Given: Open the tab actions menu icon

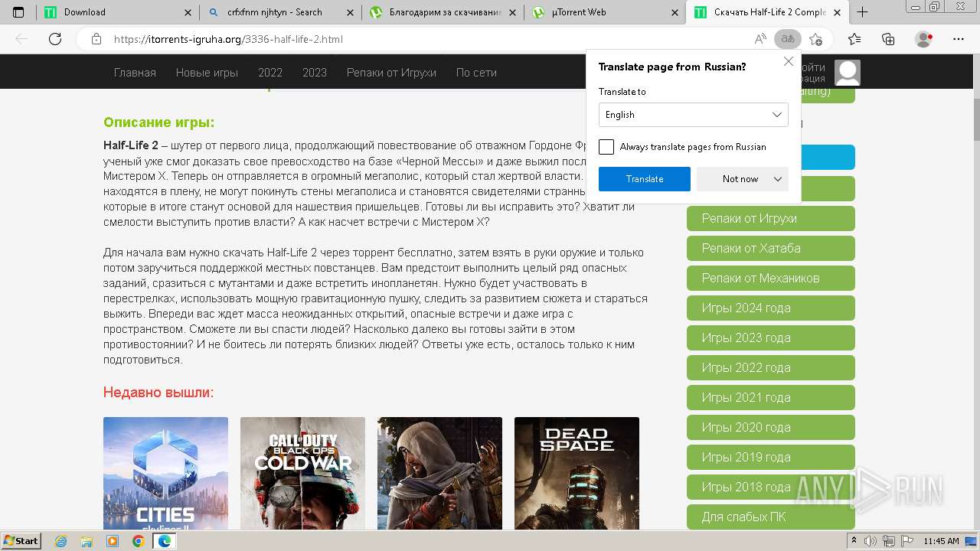Looking at the screenshot, I should coord(18,12).
